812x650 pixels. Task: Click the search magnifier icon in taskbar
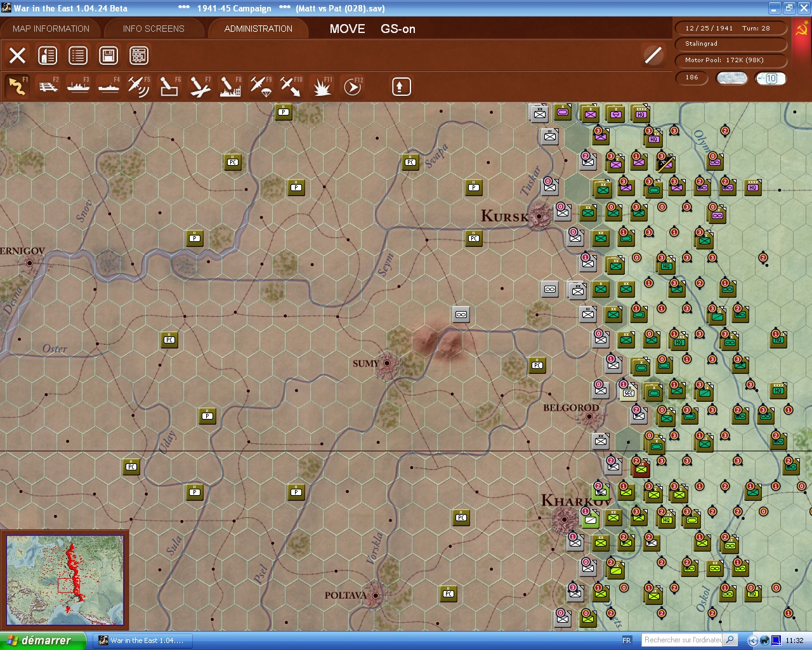click(x=731, y=640)
